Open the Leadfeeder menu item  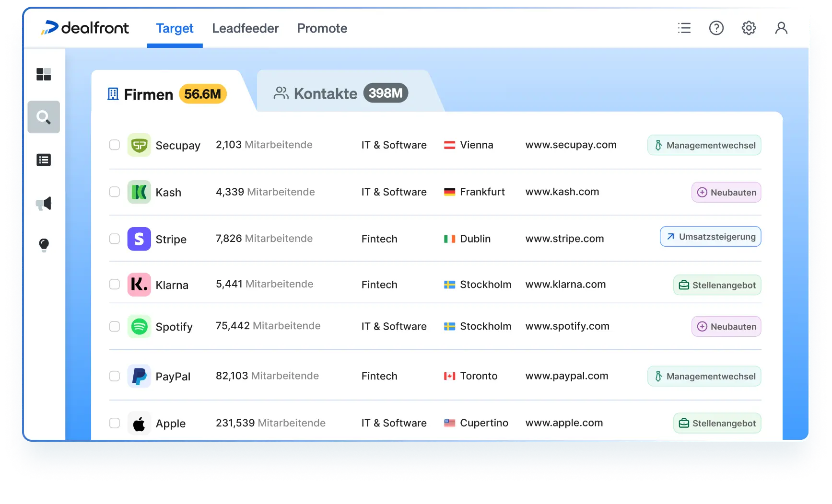(x=245, y=28)
